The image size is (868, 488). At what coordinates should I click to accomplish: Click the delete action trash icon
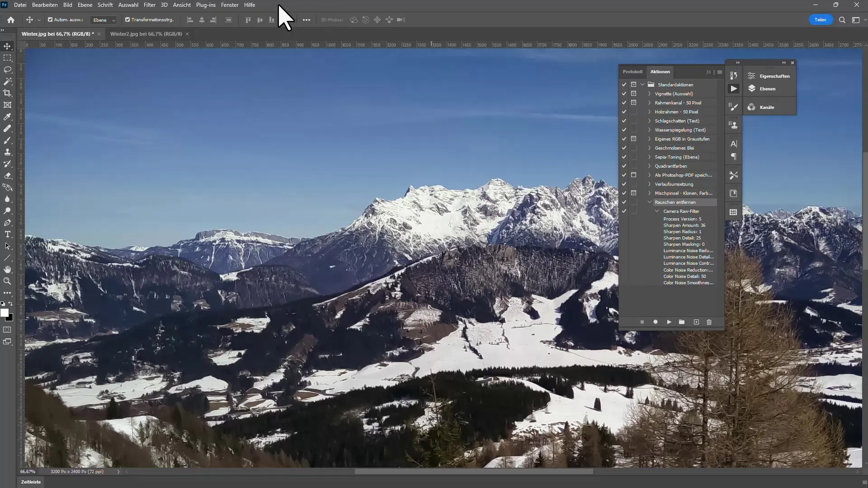pyautogui.click(x=709, y=322)
